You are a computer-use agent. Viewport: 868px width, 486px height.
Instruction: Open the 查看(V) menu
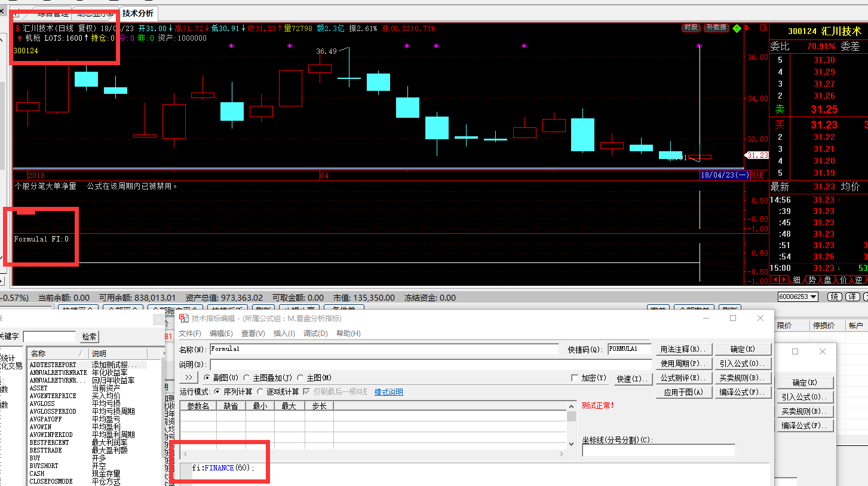tap(253, 334)
